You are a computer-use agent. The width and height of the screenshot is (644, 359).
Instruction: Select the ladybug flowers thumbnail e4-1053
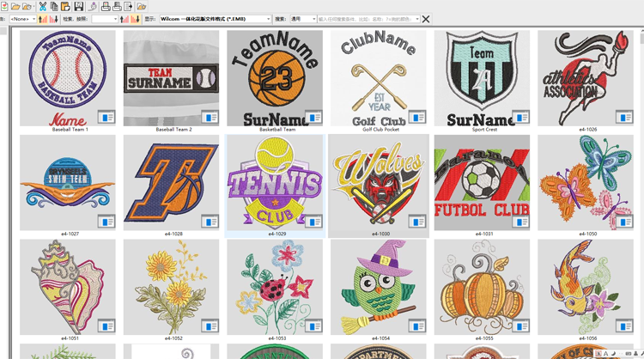pyautogui.click(x=275, y=287)
